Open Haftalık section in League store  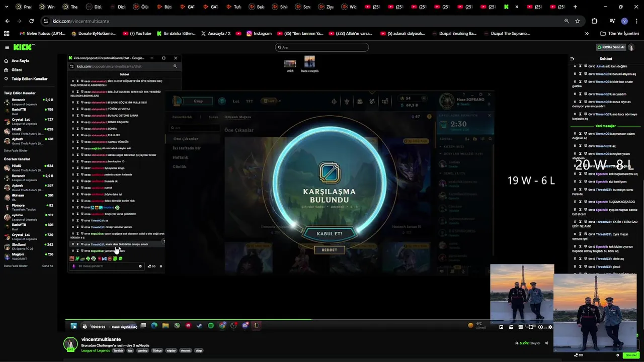point(181,157)
